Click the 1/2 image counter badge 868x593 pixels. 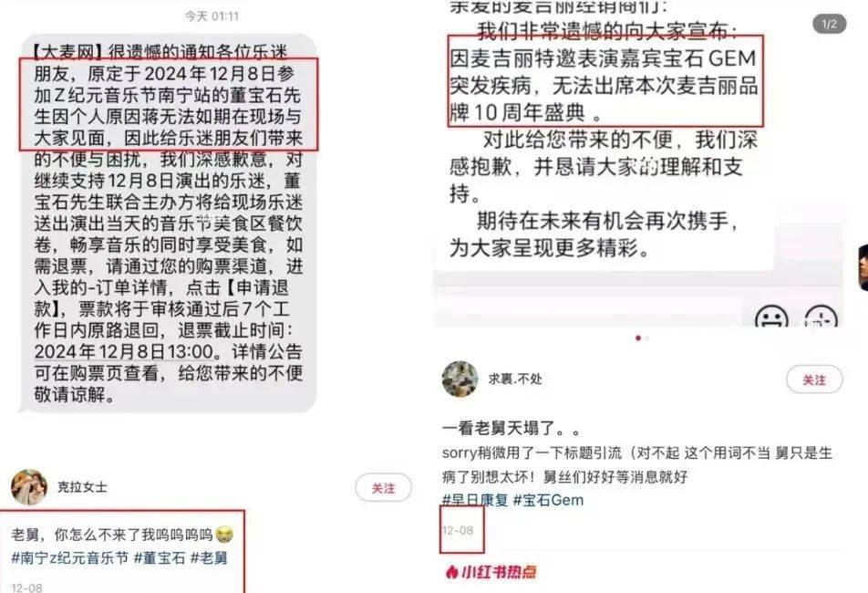(830, 24)
